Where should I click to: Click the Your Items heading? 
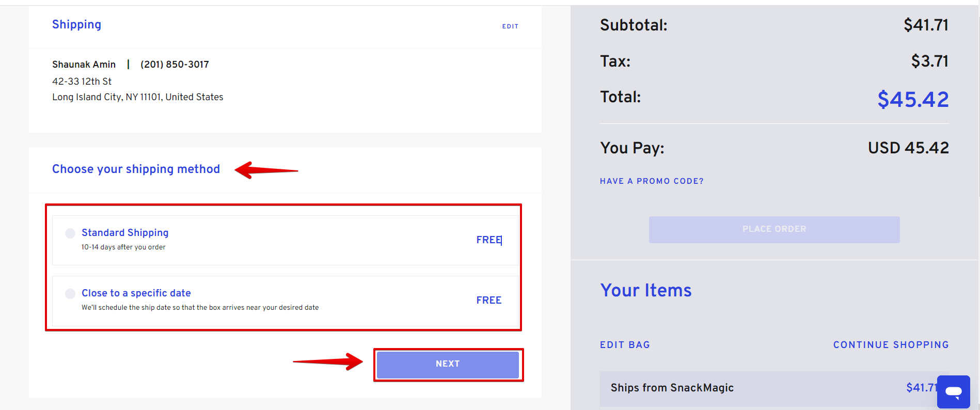(645, 291)
